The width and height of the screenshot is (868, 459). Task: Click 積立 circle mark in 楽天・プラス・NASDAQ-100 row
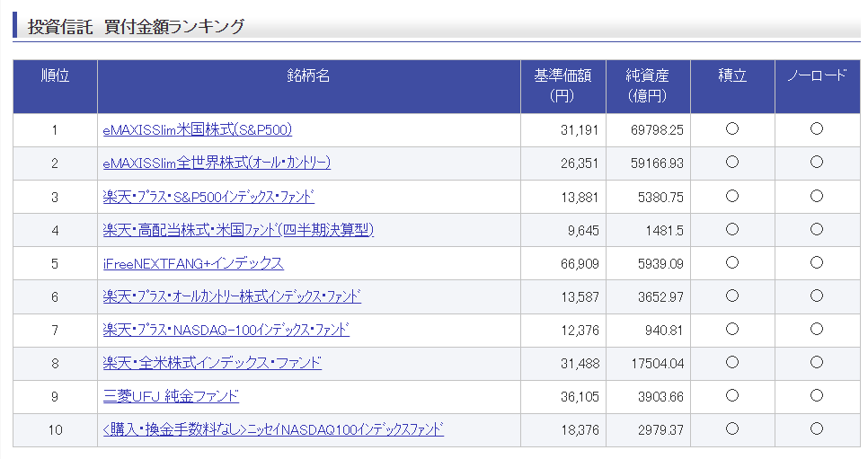(x=731, y=329)
